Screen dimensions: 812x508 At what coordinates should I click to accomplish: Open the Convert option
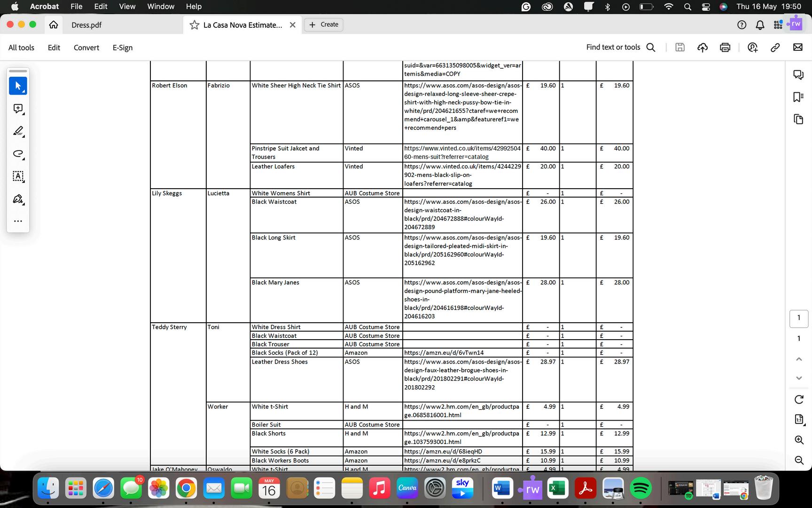coord(86,48)
